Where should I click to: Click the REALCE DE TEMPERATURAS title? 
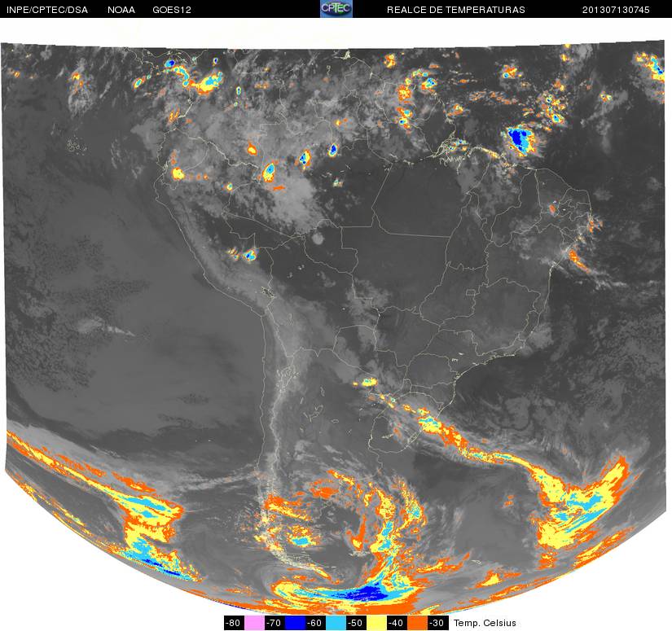coord(456,10)
